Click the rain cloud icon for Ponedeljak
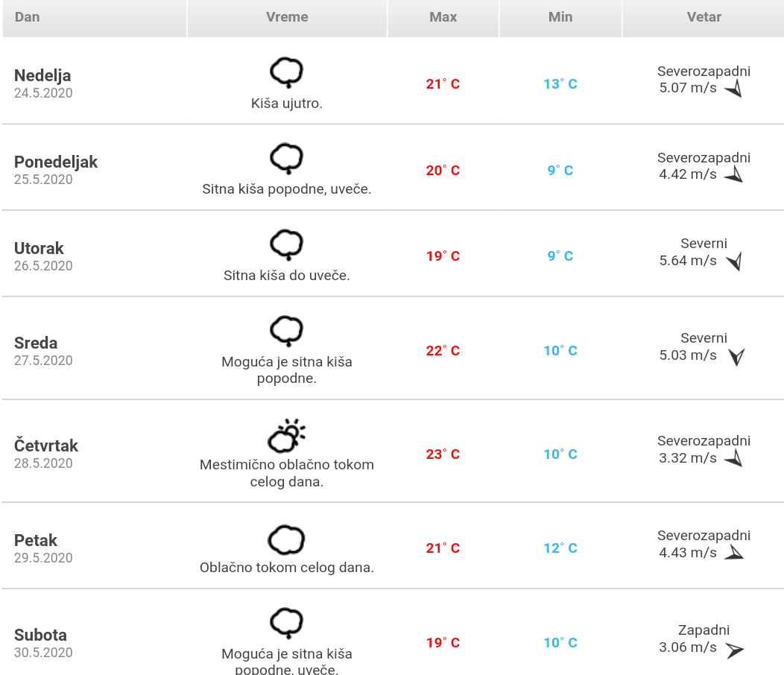784x675 pixels. [286, 158]
